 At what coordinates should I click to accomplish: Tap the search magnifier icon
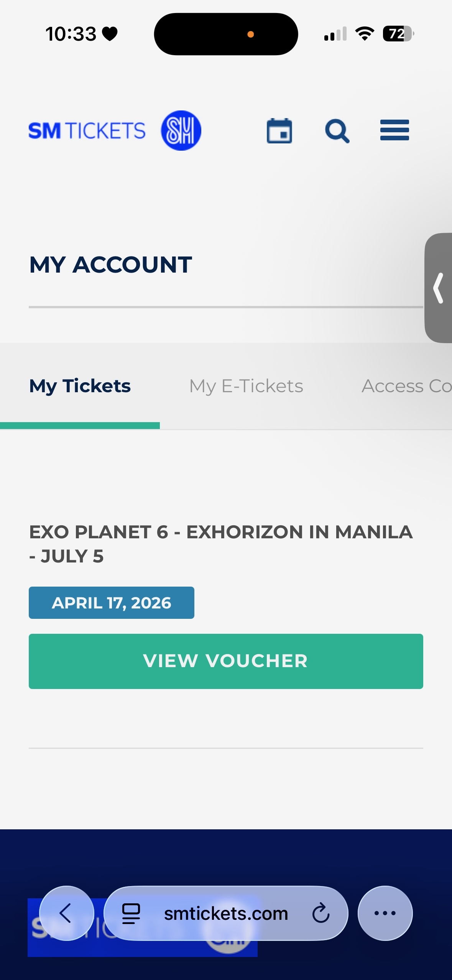point(337,131)
